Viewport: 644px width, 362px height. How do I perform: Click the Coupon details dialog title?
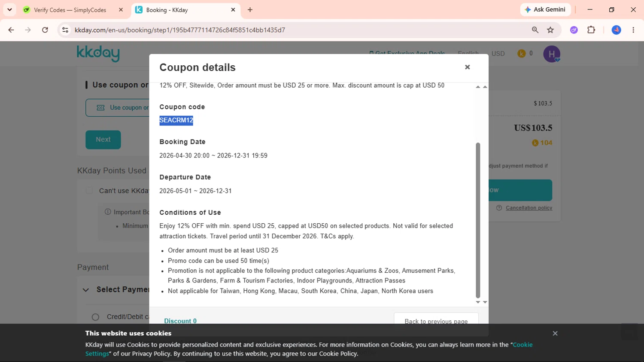click(197, 67)
